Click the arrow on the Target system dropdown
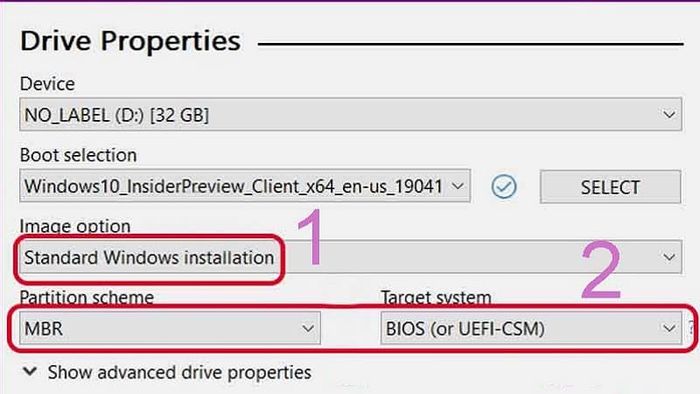 point(669,328)
